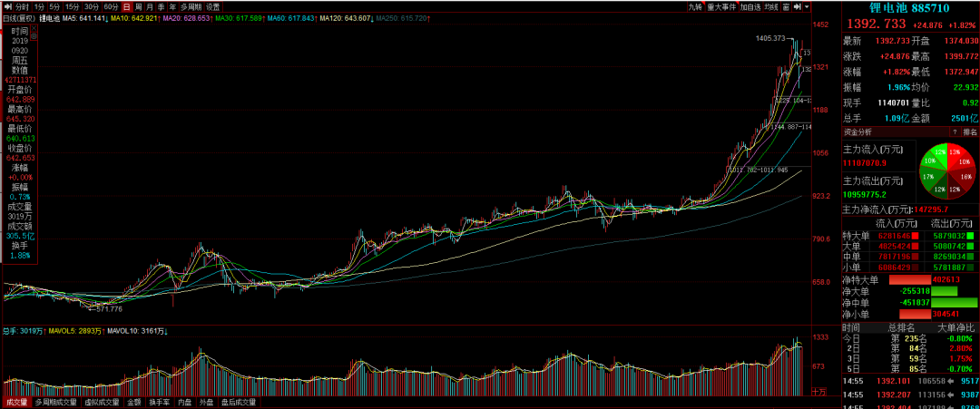Click the 1405.373 peak price label
The width and height of the screenshot is (980, 409).
click(771, 38)
